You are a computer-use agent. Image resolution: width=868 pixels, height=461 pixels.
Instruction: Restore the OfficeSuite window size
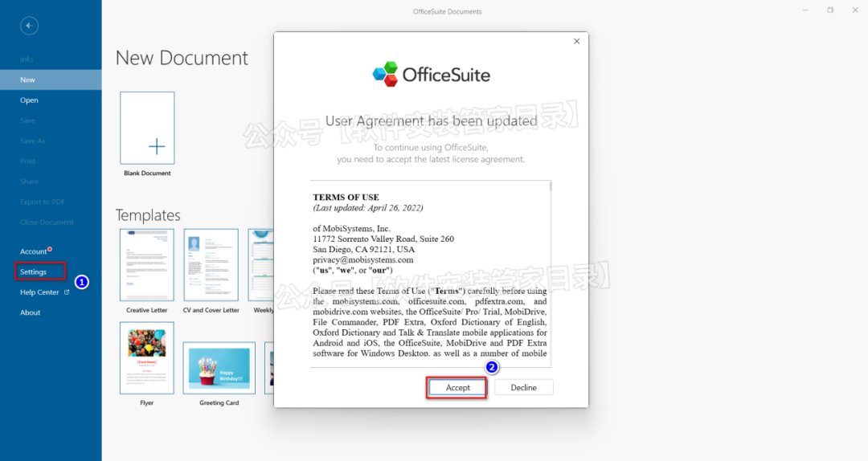830,10
